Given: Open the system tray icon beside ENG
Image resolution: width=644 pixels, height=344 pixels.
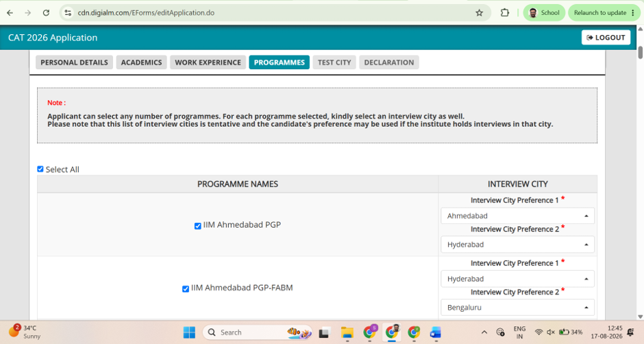Looking at the screenshot, I should click(x=500, y=332).
